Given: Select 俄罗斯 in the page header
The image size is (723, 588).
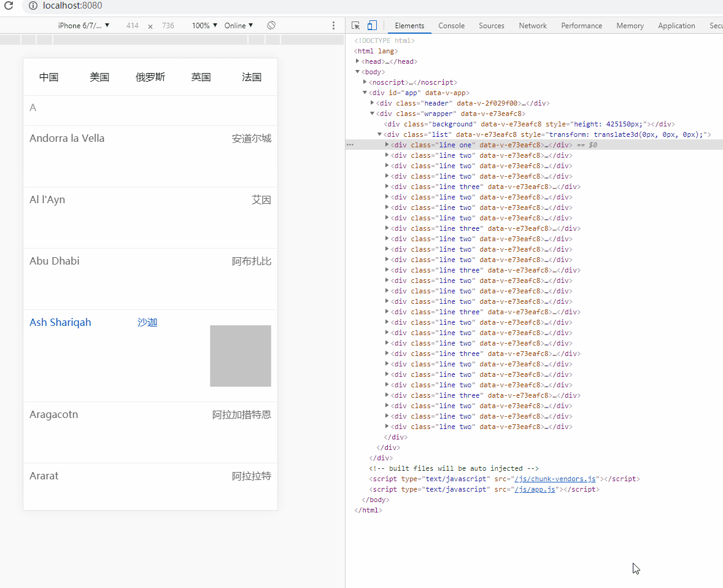Looking at the screenshot, I should [150, 77].
